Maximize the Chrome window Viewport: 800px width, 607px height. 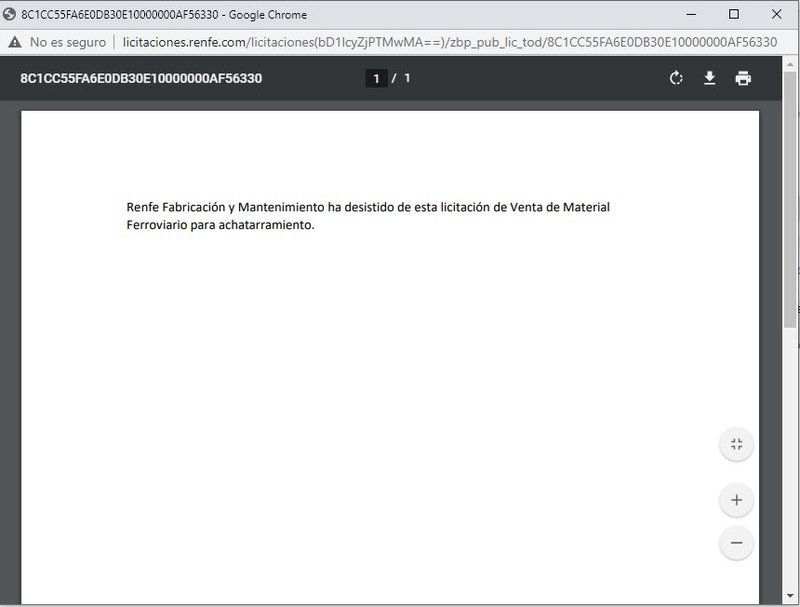[734, 14]
